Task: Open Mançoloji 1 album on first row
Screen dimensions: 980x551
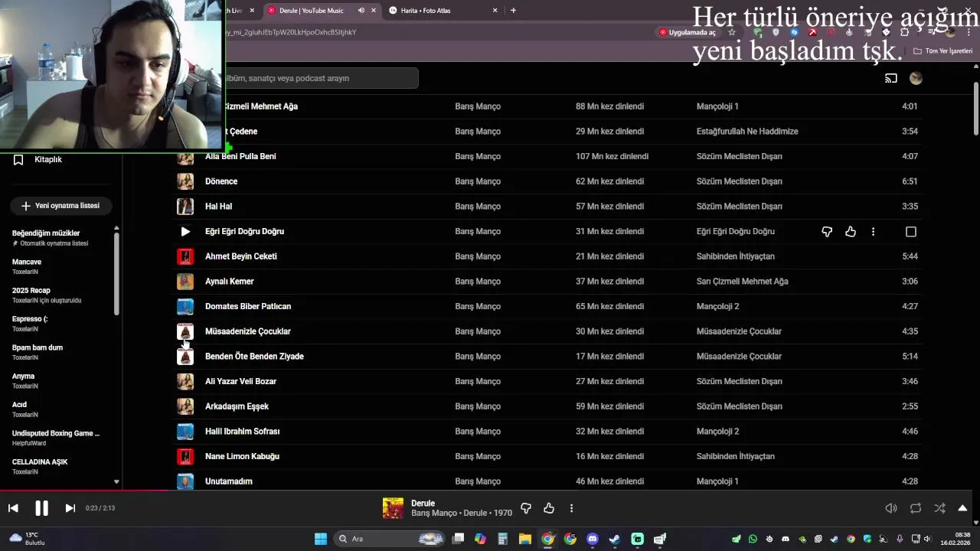Action: tap(717, 106)
